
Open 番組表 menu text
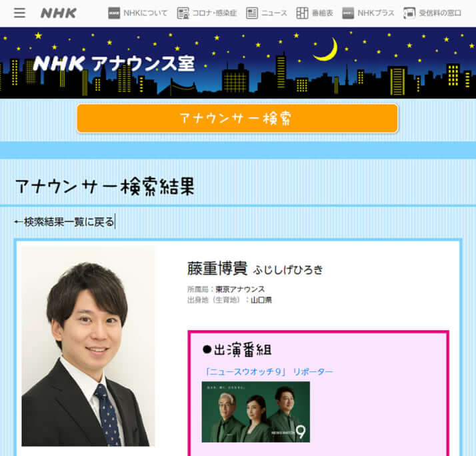(x=323, y=13)
